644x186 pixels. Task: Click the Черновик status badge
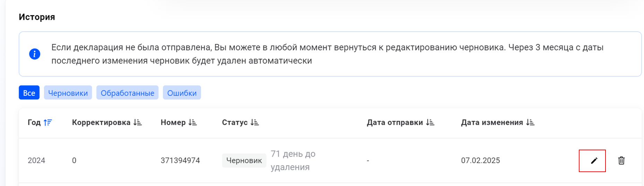244,160
